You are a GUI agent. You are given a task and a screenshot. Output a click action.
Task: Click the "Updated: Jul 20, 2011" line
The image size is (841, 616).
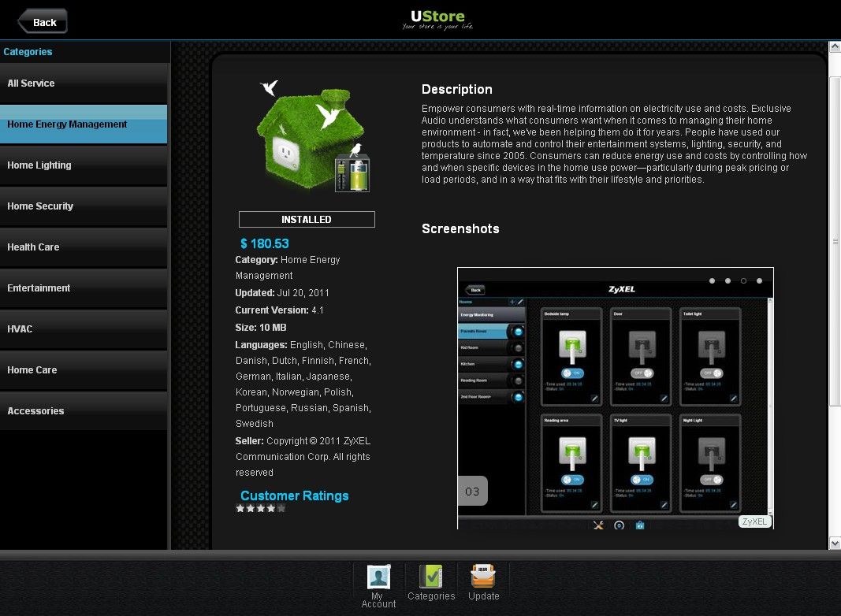click(282, 293)
